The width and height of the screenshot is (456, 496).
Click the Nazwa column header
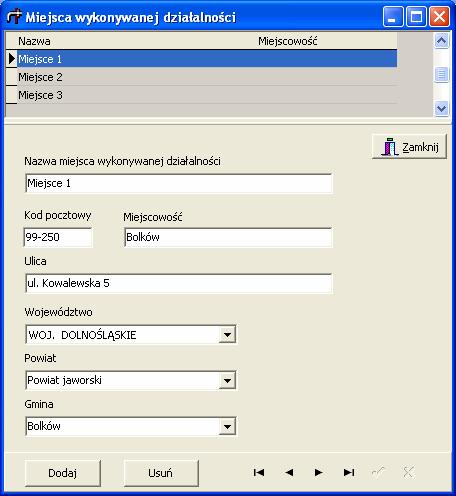coord(137,41)
